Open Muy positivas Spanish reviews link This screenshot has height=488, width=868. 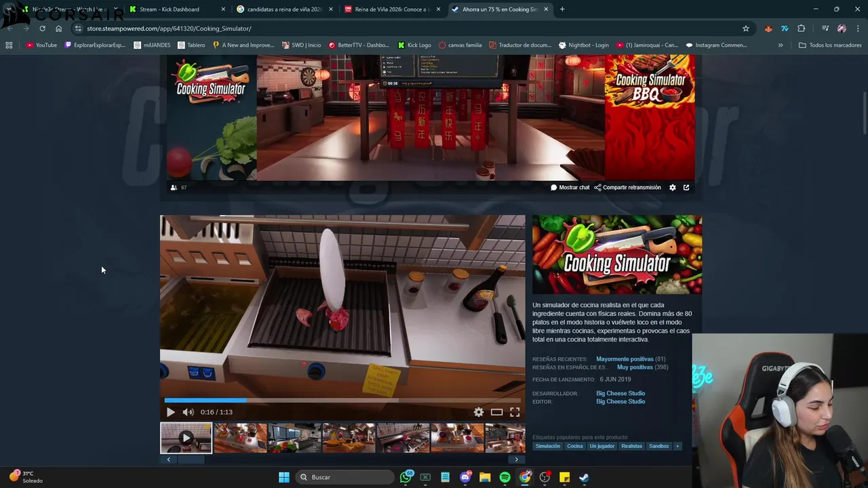(x=635, y=367)
